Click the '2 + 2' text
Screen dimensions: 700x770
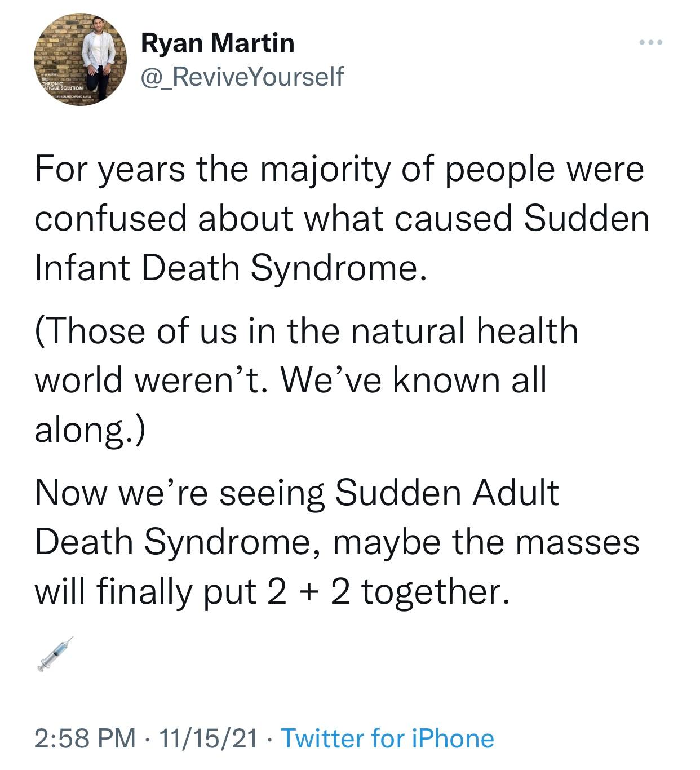pos(307,591)
